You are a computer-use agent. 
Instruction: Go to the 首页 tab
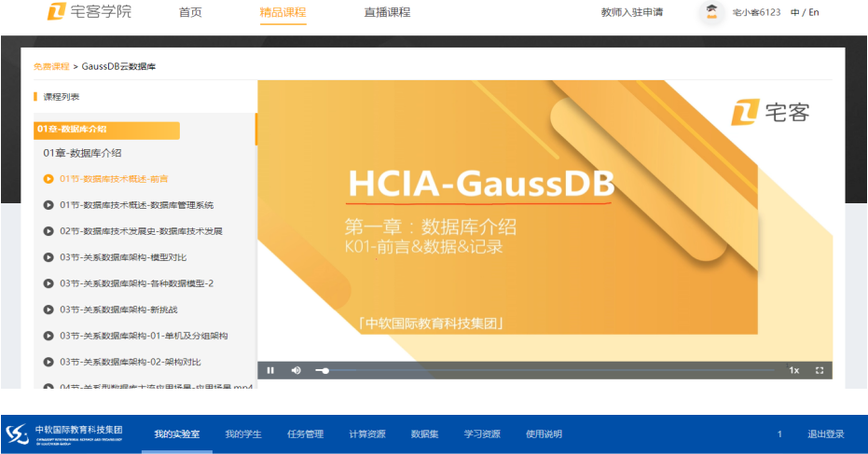(190, 12)
